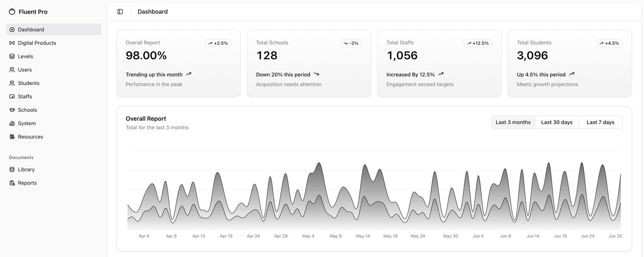Click the Fluent Pro brand name

coord(33,12)
